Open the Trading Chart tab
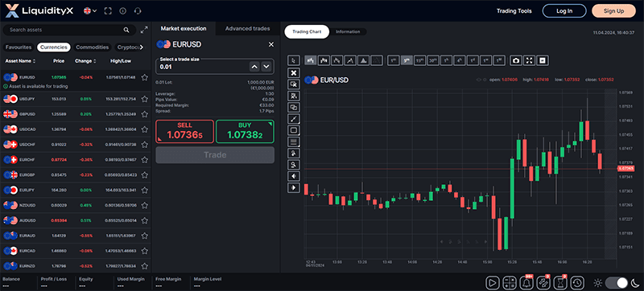The width and height of the screenshot is (644, 291). coord(307,31)
